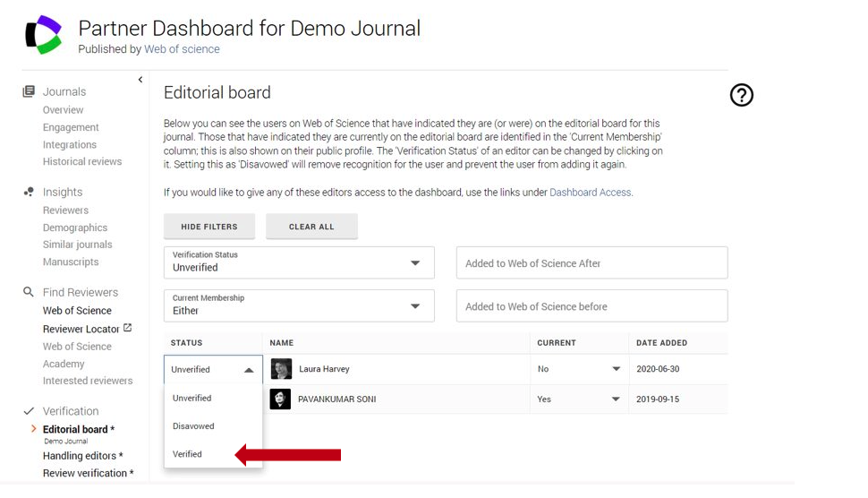Screen dimensions: 868x498
Task: Click the DATE ADDED column header
Action: point(661,343)
